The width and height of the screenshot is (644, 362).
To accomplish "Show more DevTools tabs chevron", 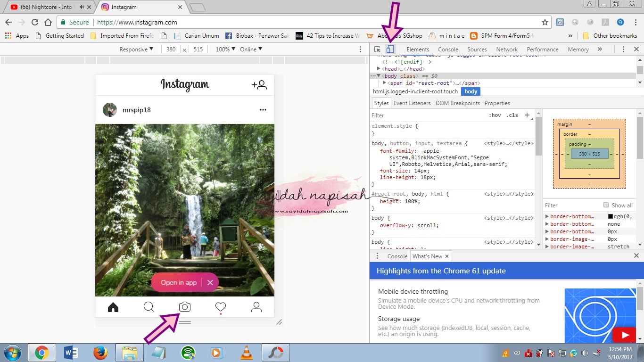I will pos(600,49).
